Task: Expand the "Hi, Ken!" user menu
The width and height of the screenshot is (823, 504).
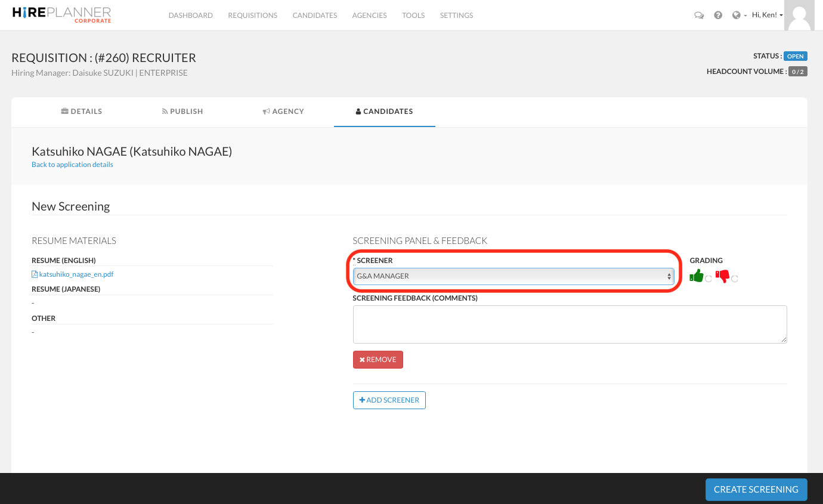Action: coord(767,16)
